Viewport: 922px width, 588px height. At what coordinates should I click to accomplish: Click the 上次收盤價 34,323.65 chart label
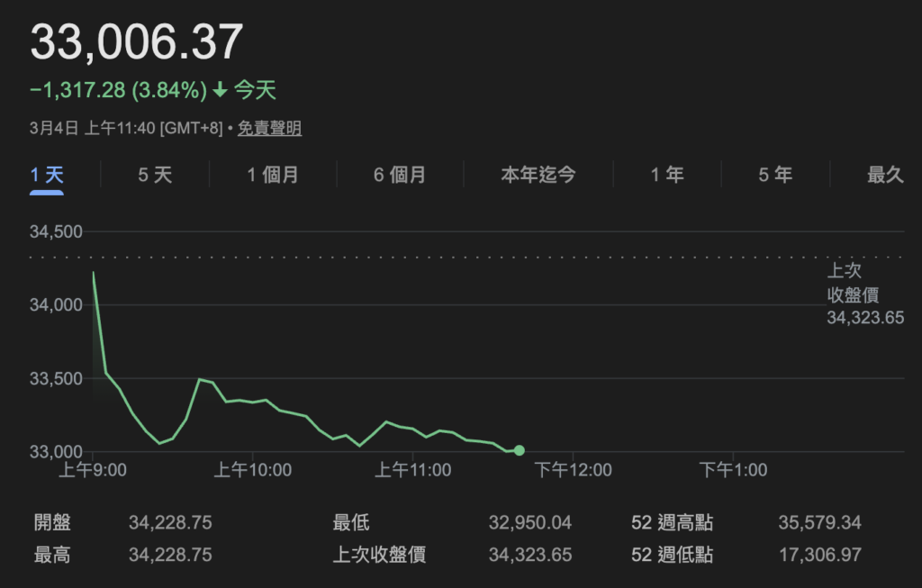pos(864,294)
